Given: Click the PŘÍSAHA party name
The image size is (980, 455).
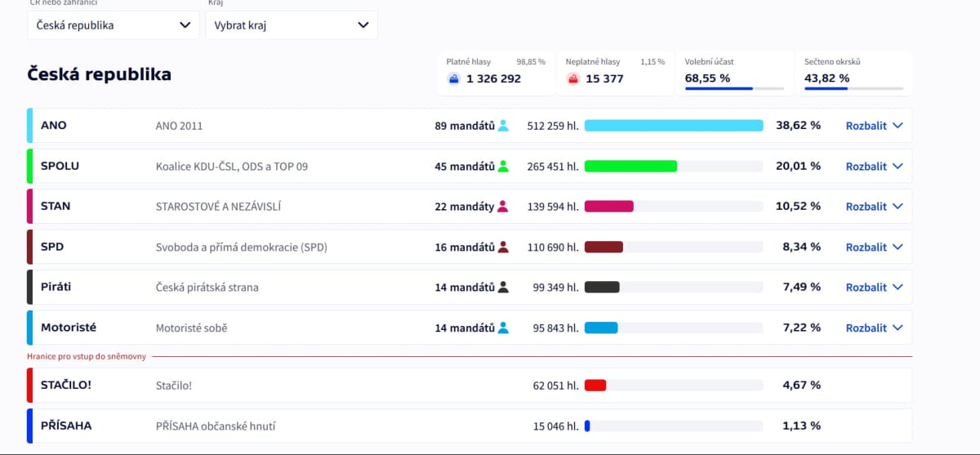Looking at the screenshot, I should (66, 426).
